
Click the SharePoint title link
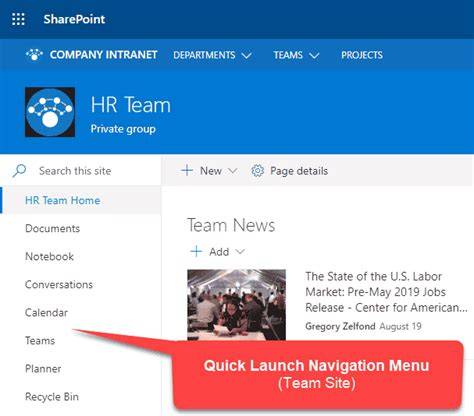click(74, 19)
